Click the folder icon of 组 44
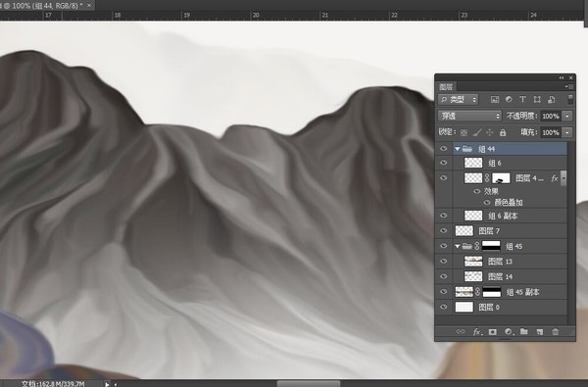The image size is (588, 387). (467, 149)
